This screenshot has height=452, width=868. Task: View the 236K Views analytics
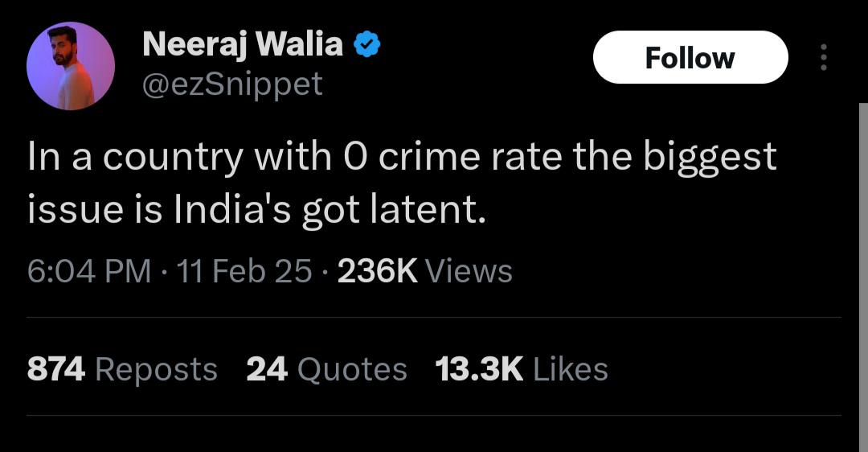(424, 271)
